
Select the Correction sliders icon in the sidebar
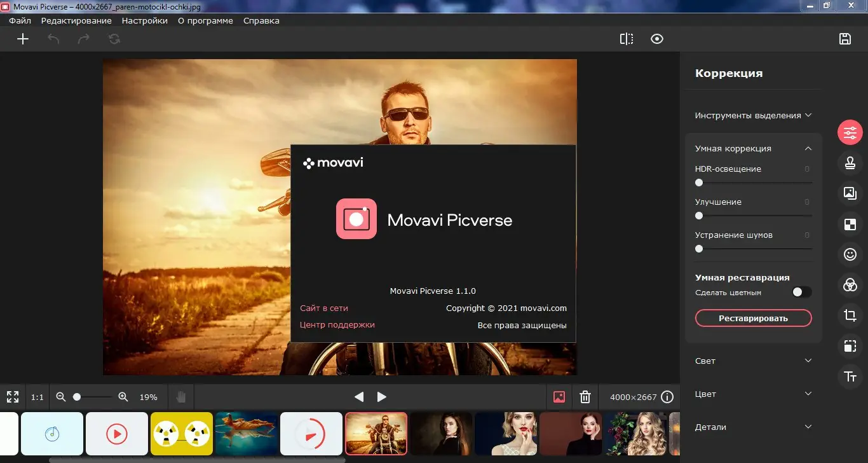[850, 132]
